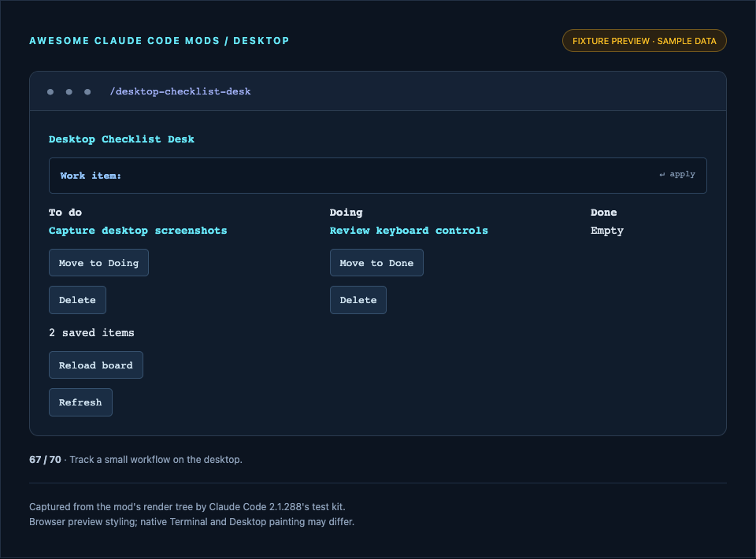Click the /desktop-checklist-desk path label
This screenshot has height=559, width=756.
coord(180,91)
